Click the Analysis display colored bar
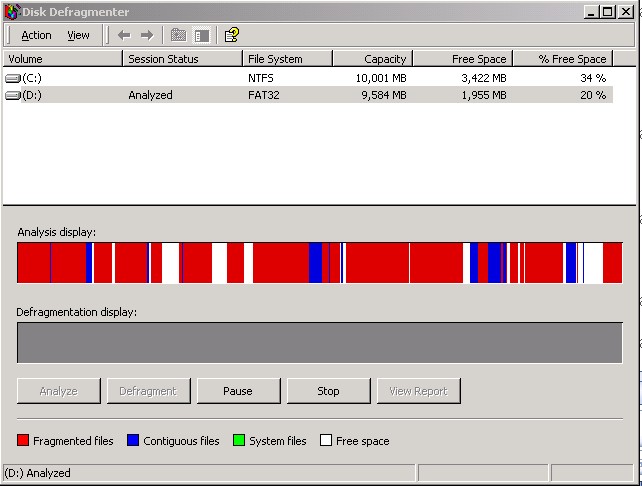The image size is (642, 486). coord(320,262)
